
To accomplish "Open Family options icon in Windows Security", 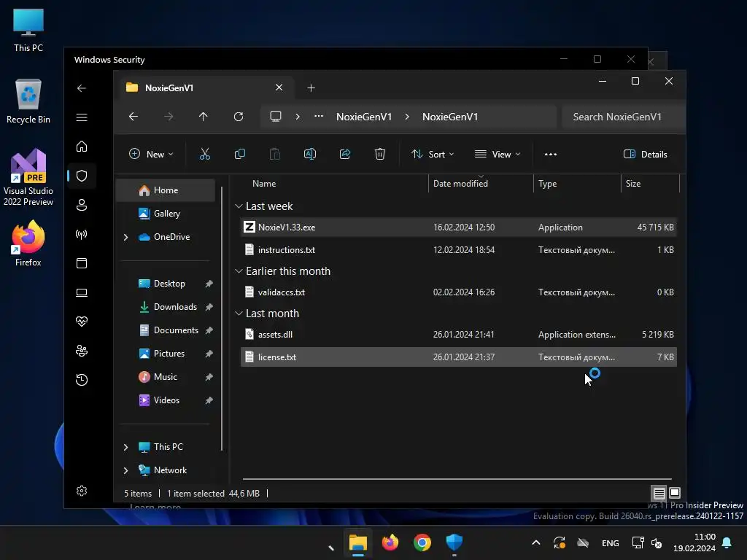I will pyautogui.click(x=82, y=351).
